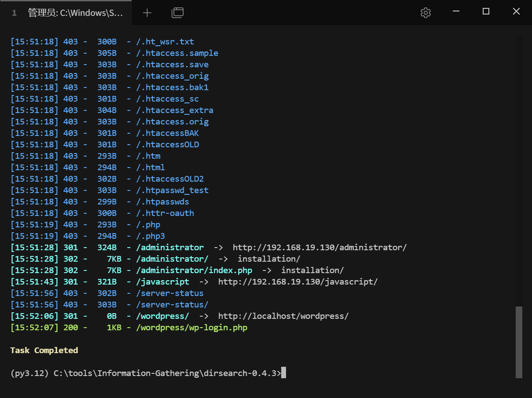Maximize the terminal window
The width and height of the screenshot is (532, 398).
(x=486, y=12)
